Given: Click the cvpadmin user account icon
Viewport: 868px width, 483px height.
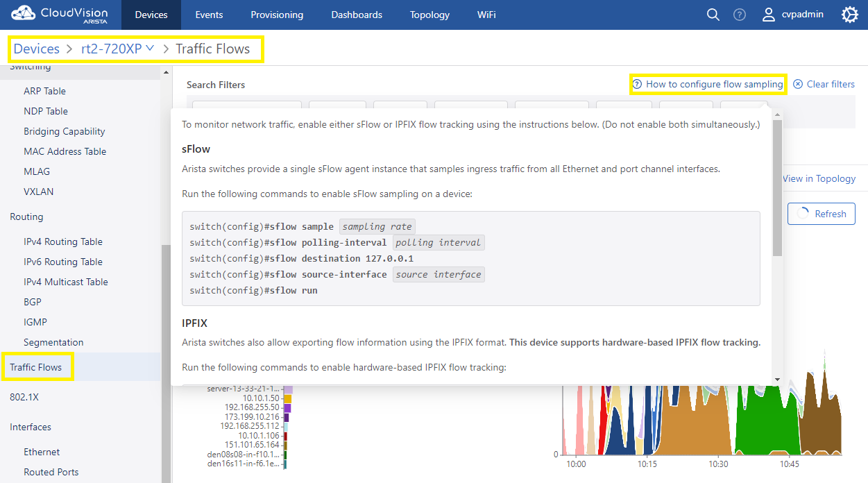Looking at the screenshot, I should click(x=769, y=15).
